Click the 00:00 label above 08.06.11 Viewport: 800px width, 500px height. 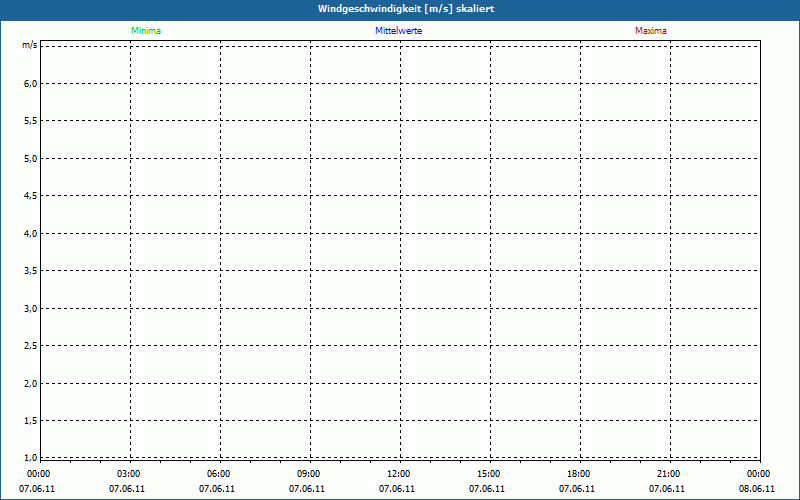point(758,474)
